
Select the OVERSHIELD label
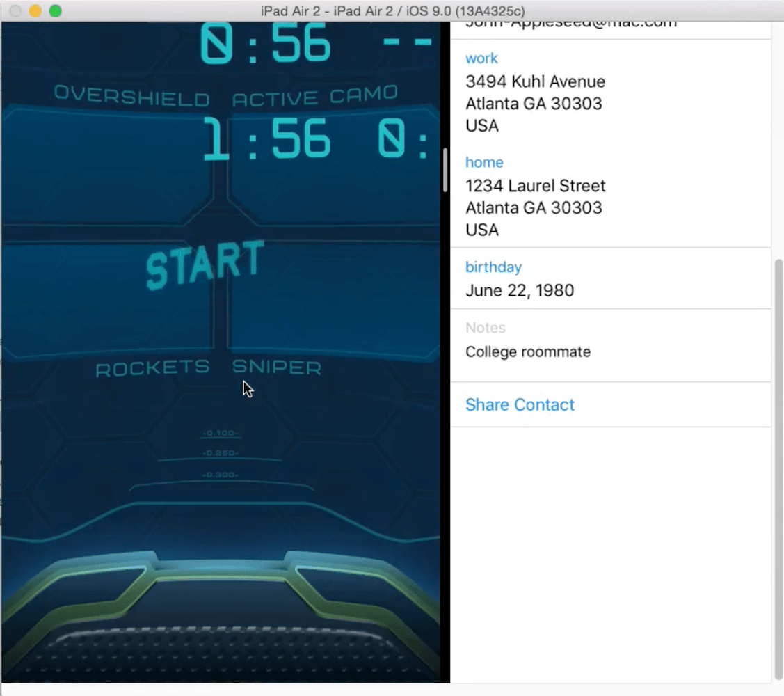[132, 95]
